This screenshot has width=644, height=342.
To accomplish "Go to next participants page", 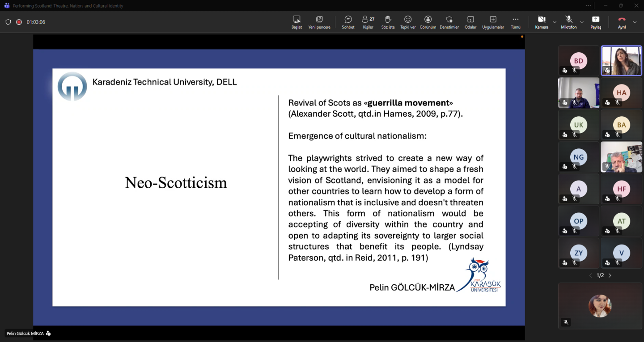I will [610, 275].
